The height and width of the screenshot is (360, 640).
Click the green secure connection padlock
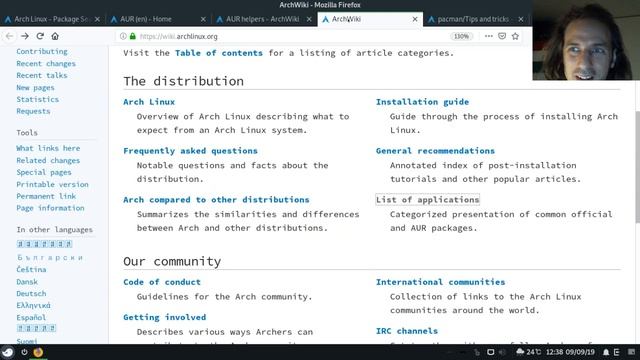[133, 36]
